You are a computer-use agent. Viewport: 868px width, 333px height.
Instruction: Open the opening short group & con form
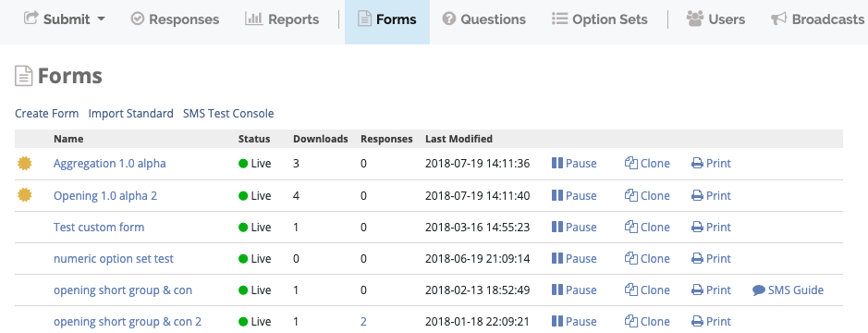(123, 290)
